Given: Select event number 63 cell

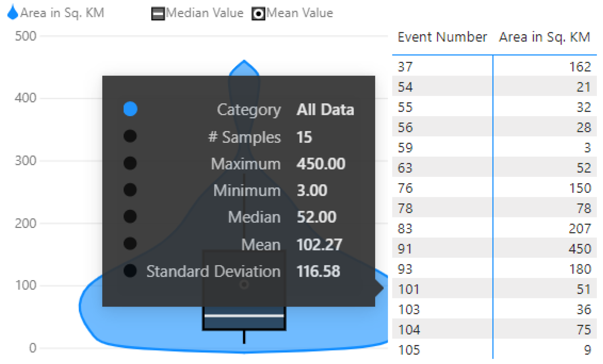Looking at the screenshot, I should click(x=405, y=168).
